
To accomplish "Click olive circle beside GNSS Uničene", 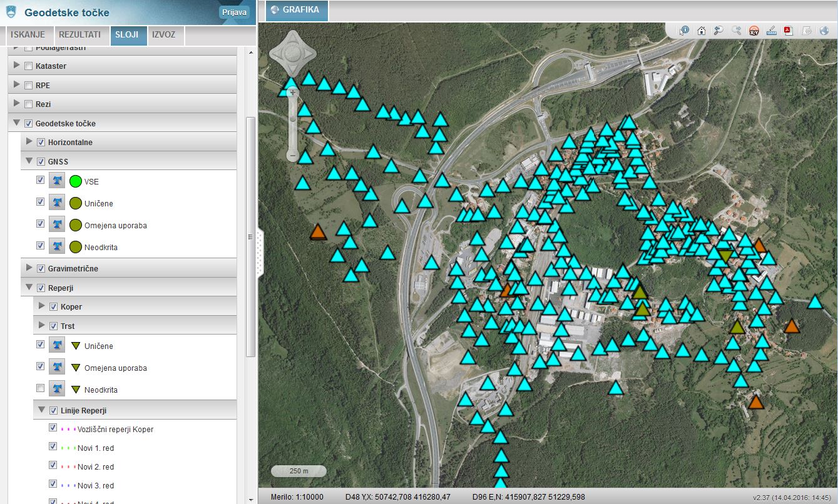I will [x=76, y=203].
